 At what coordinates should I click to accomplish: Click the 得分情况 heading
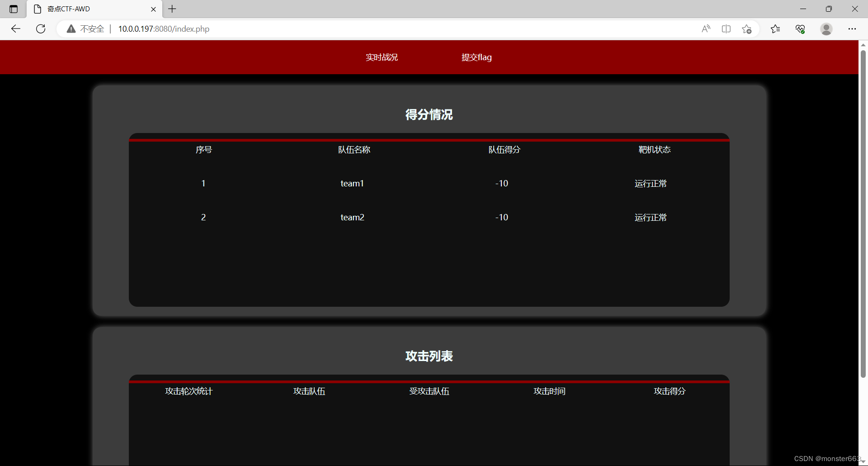click(x=429, y=114)
